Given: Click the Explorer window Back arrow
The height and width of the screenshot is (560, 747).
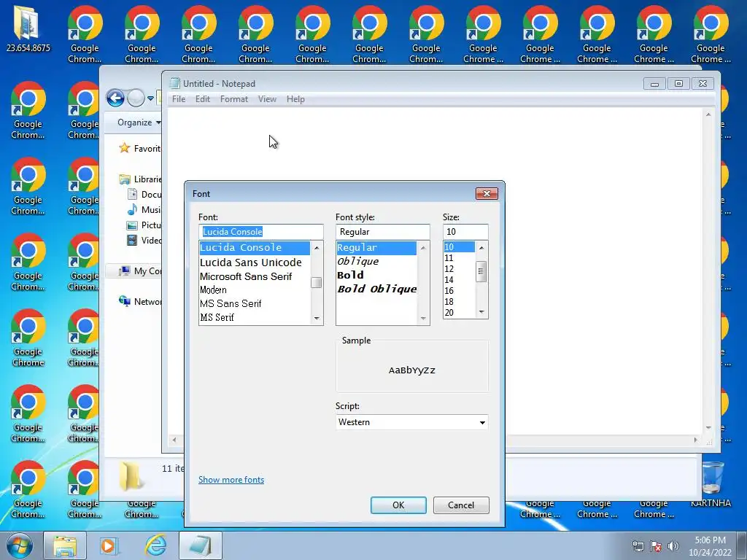Looking at the screenshot, I should [x=115, y=98].
